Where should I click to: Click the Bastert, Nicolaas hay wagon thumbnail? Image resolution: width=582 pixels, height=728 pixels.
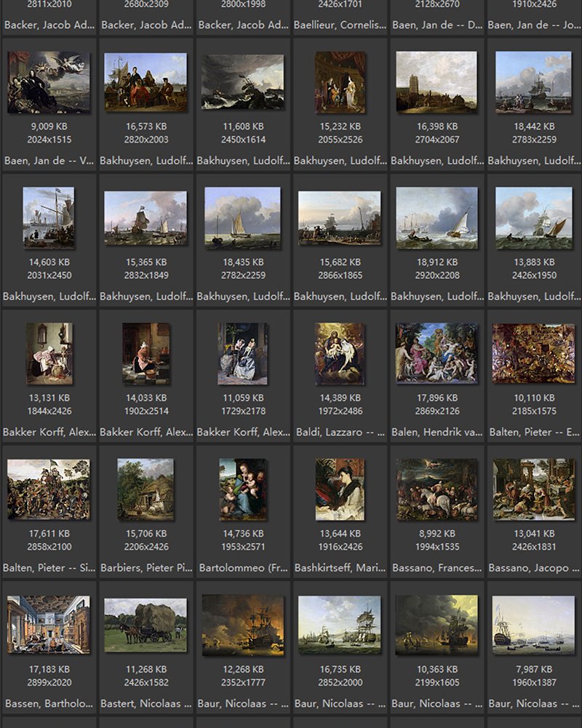(145, 625)
